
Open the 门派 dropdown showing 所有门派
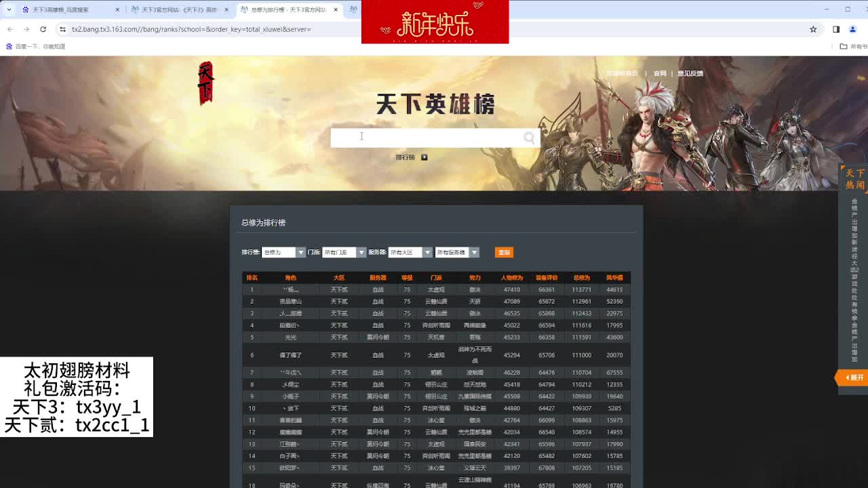344,252
